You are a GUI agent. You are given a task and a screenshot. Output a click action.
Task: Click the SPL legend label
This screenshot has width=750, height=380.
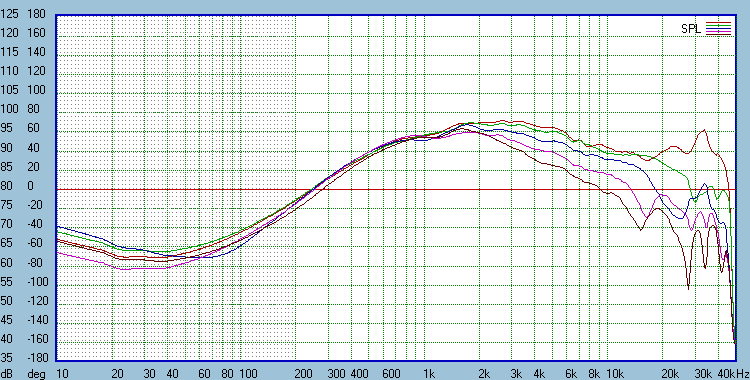point(691,29)
